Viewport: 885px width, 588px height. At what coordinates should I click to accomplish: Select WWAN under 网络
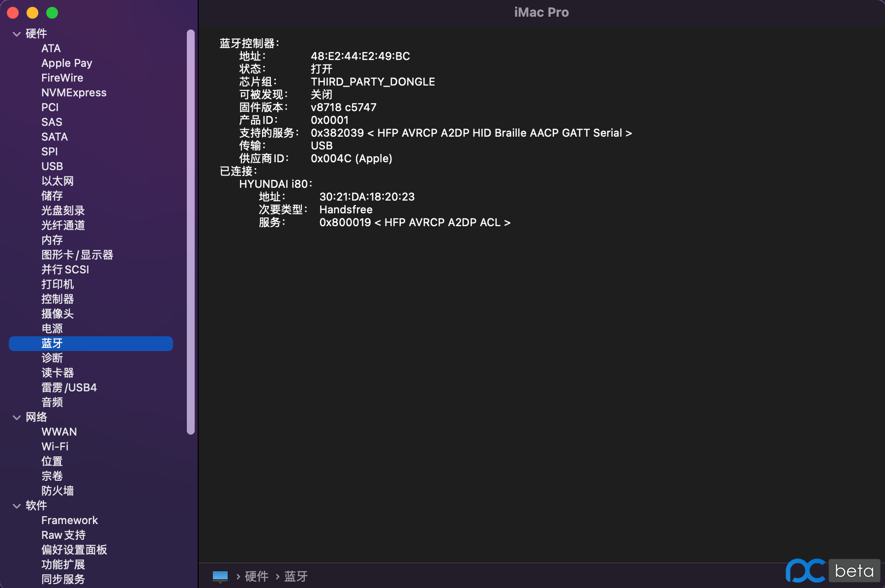coord(59,432)
